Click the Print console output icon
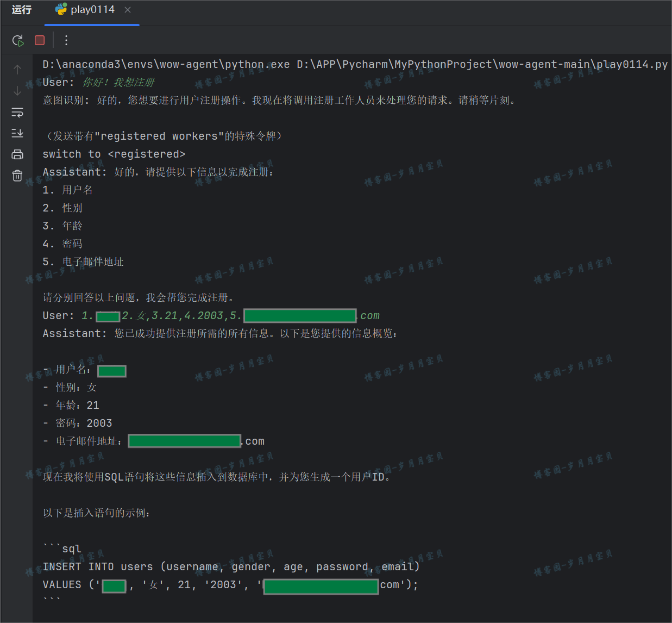The image size is (672, 623). (x=17, y=154)
